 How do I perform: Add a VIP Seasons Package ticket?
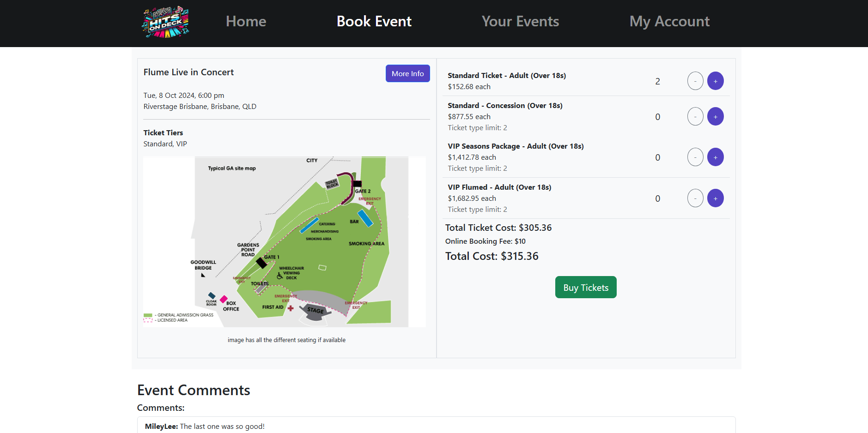715,157
